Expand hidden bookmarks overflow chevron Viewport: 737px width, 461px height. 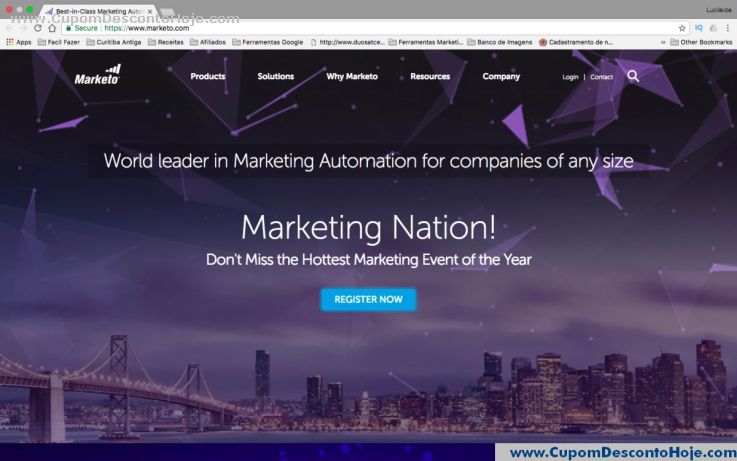coord(663,42)
